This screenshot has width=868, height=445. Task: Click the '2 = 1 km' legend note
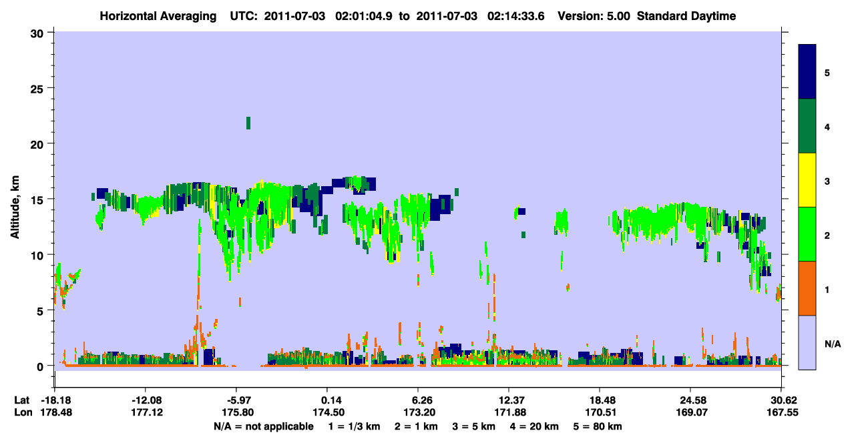coord(416,427)
